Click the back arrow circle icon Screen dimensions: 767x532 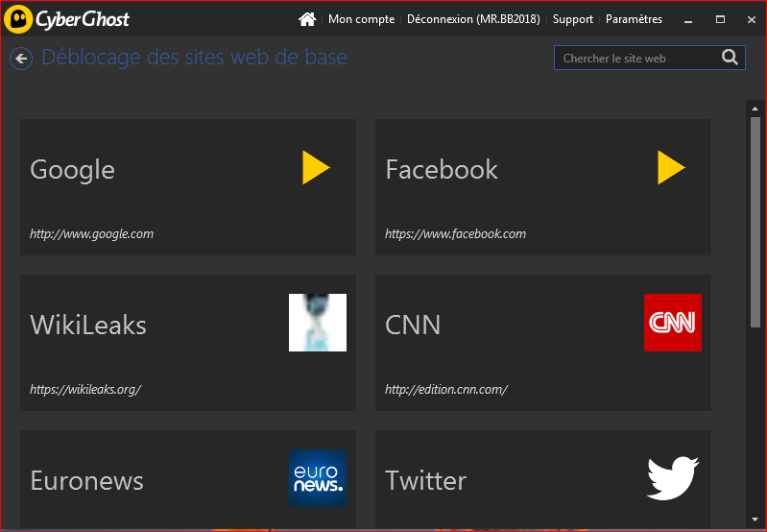(21, 59)
